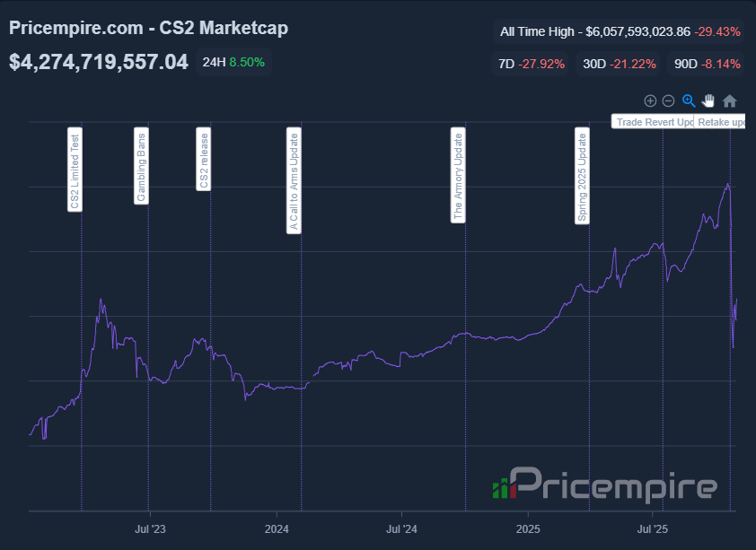
Task: Enable the panning hand tool
Action: [x=708, y=101]
